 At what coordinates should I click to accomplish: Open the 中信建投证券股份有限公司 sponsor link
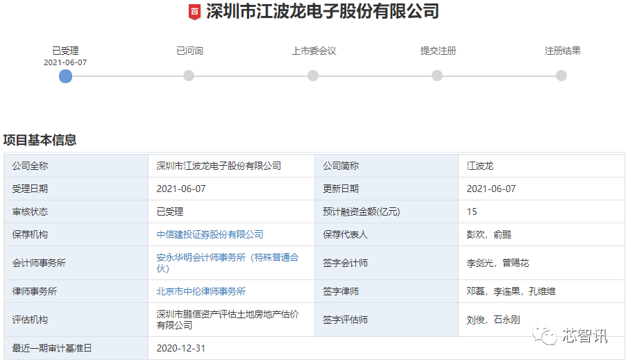[210, 234]
